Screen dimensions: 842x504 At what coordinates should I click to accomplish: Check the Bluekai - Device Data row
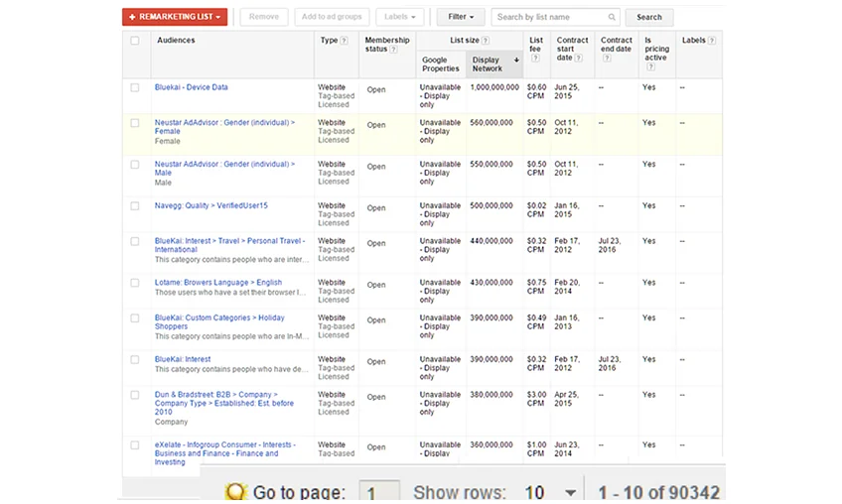[135, 88]
